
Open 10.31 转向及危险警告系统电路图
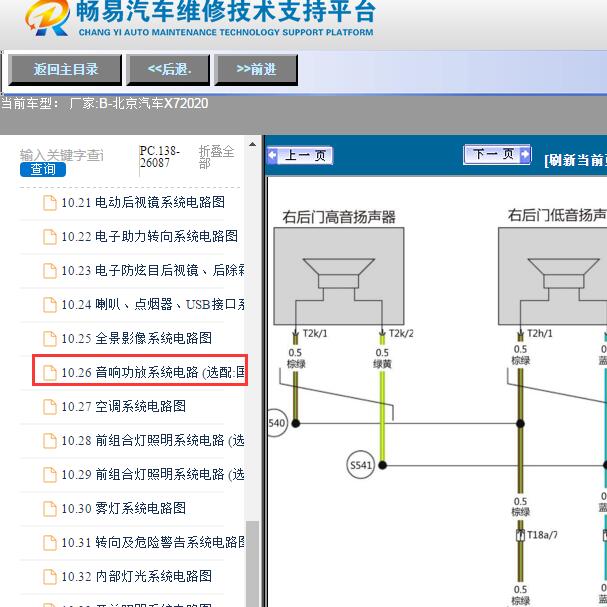[153, 542]
